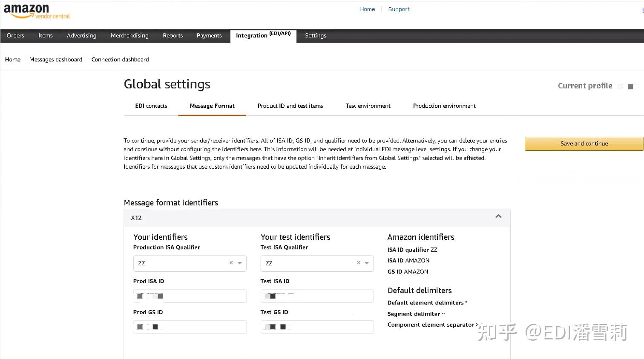This screenshot has height=359, width=644.
Task: Go to Messages dashboard
Action: [x=56, y=59]
